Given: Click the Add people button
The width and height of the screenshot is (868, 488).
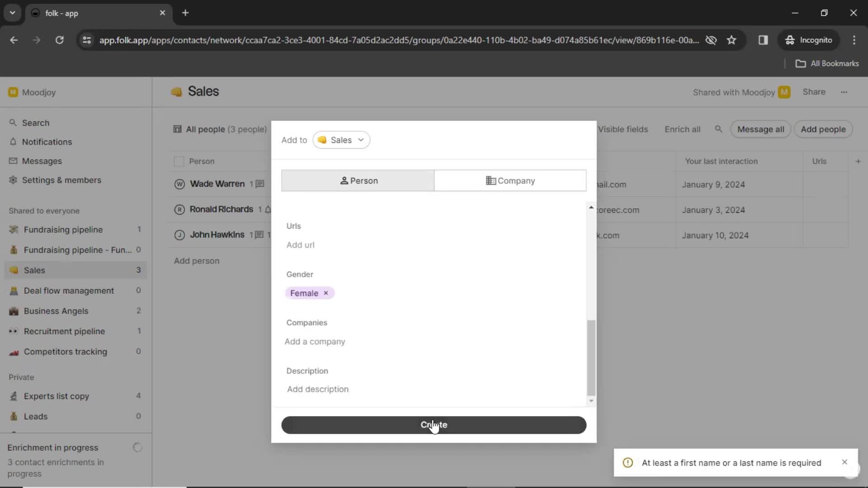Looking at the screenshot, I should coord(823,129).
